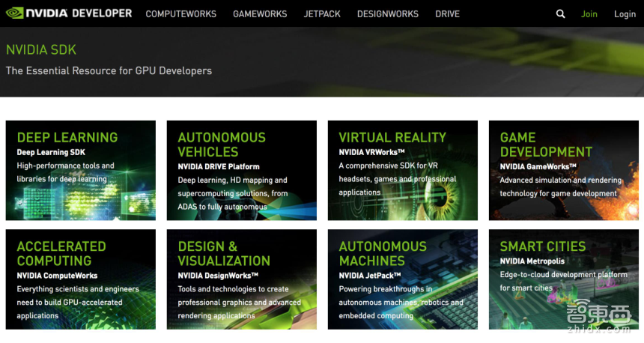Select the Autonomous Machines JetPack tile
The width and height of the screenshot is (644, 343).
[x=402, y=279]
